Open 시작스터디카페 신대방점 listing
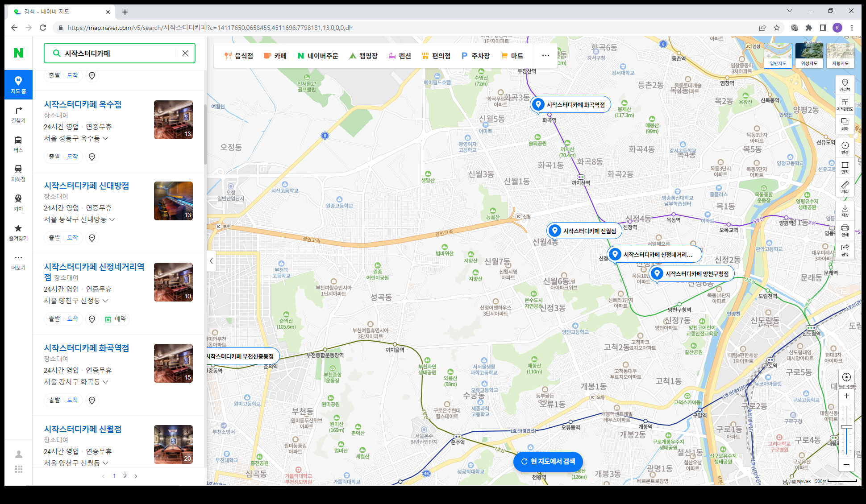The height and width of the screenshot is (504, 866). coord(87,186)
